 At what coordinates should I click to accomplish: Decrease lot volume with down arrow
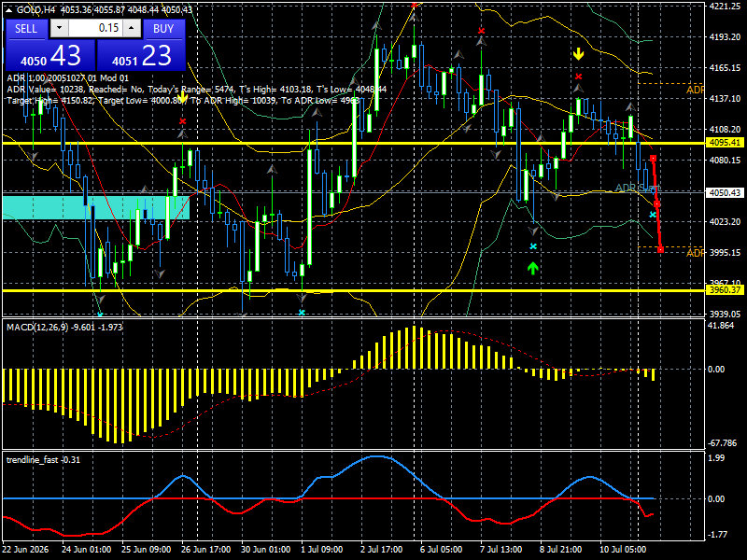click(x=59, y=28)
